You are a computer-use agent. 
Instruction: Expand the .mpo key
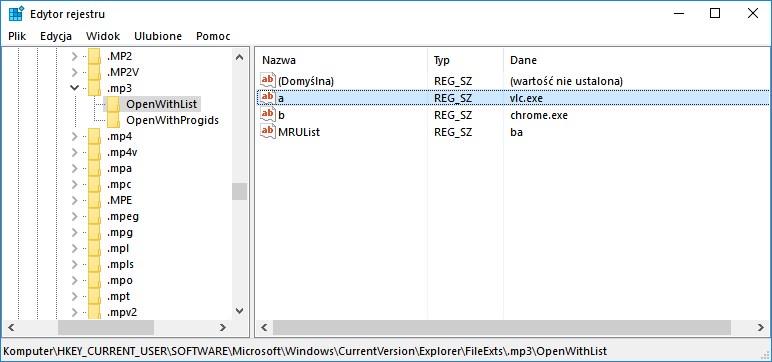74,280
